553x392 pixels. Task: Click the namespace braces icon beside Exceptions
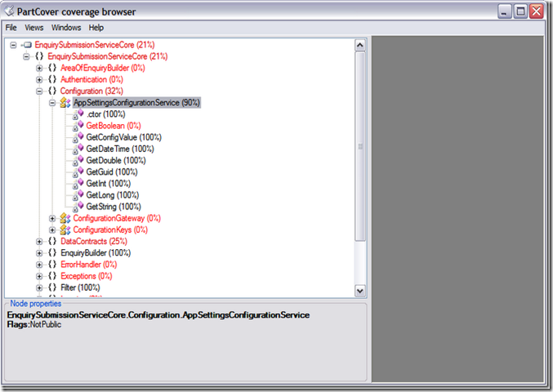tap(52, 276)
